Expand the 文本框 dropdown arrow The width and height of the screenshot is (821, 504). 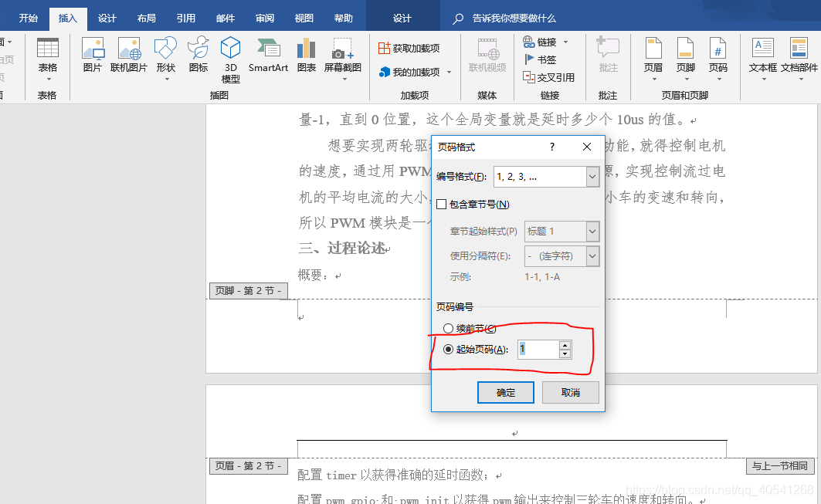[764, 79]
